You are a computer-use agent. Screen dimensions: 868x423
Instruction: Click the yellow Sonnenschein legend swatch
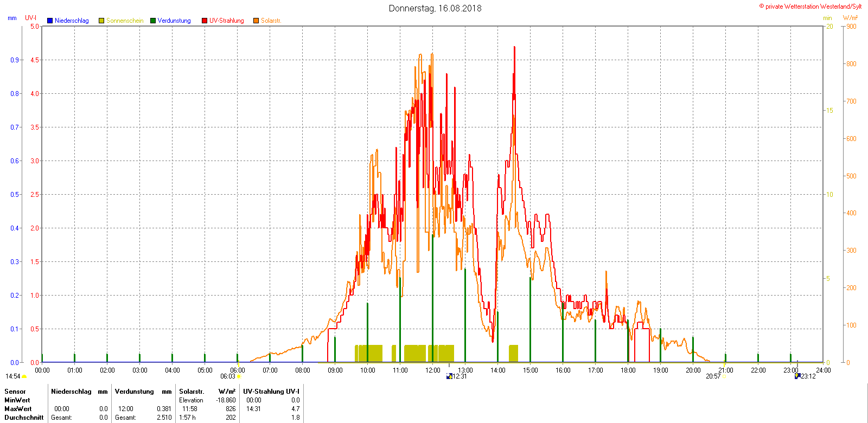coord(101,21)
